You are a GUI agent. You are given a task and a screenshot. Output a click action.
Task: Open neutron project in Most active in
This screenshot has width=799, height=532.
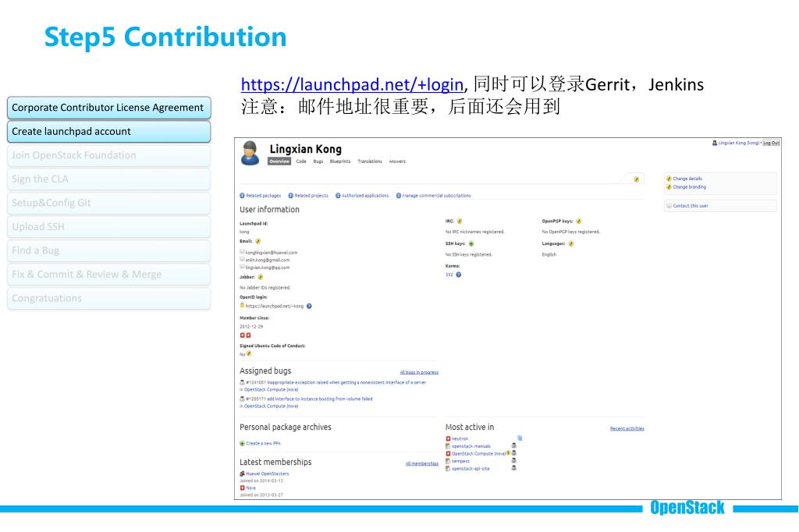[460, 438]
